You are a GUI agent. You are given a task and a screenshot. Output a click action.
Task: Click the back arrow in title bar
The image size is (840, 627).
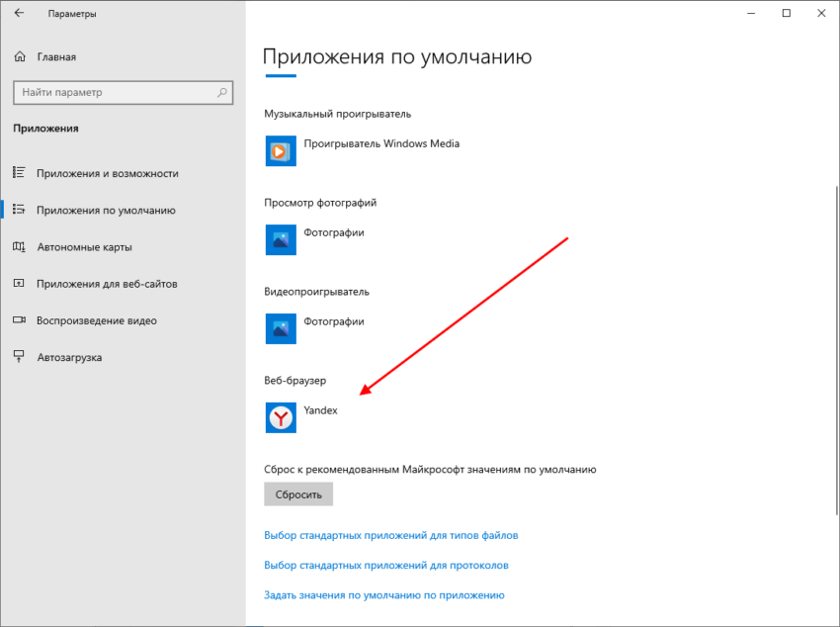(19, 14)
